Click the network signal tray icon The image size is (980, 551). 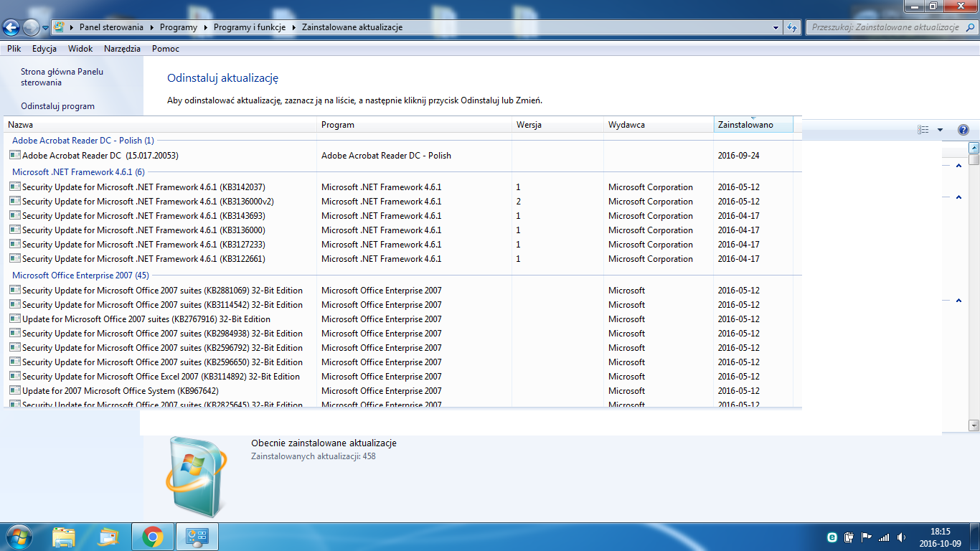(x=884, y=537)
